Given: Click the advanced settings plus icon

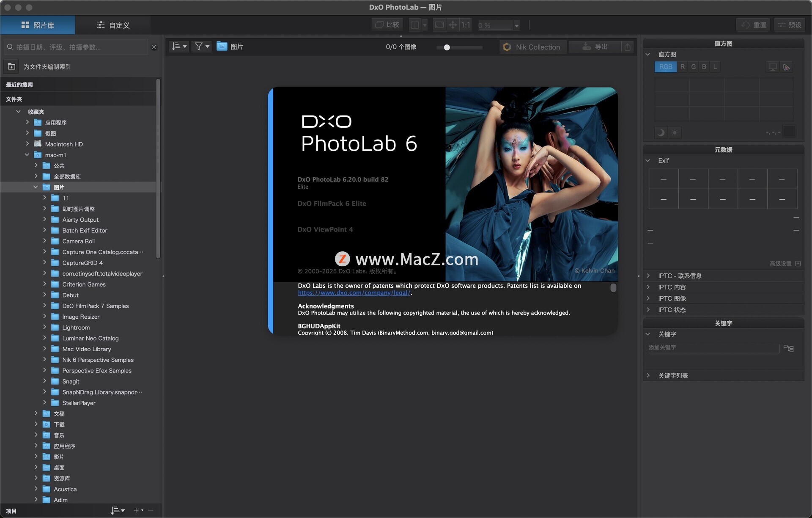Looking at the screenshot, I should (x=798, y=263).
